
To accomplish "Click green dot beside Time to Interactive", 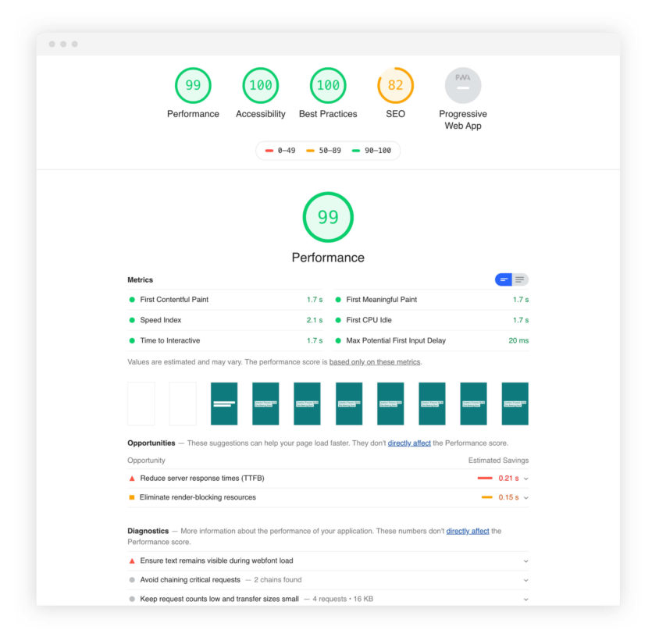I will [132, 340].
